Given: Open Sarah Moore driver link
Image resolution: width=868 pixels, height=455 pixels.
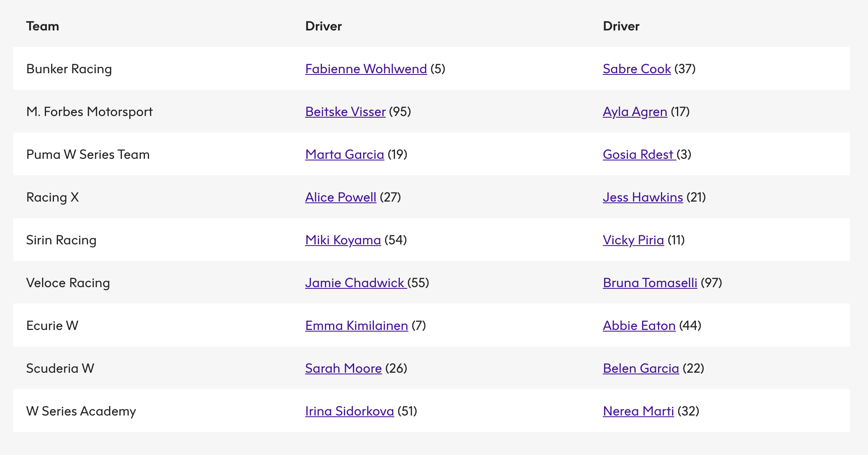Looking at the screenshot, I should 343,368.
